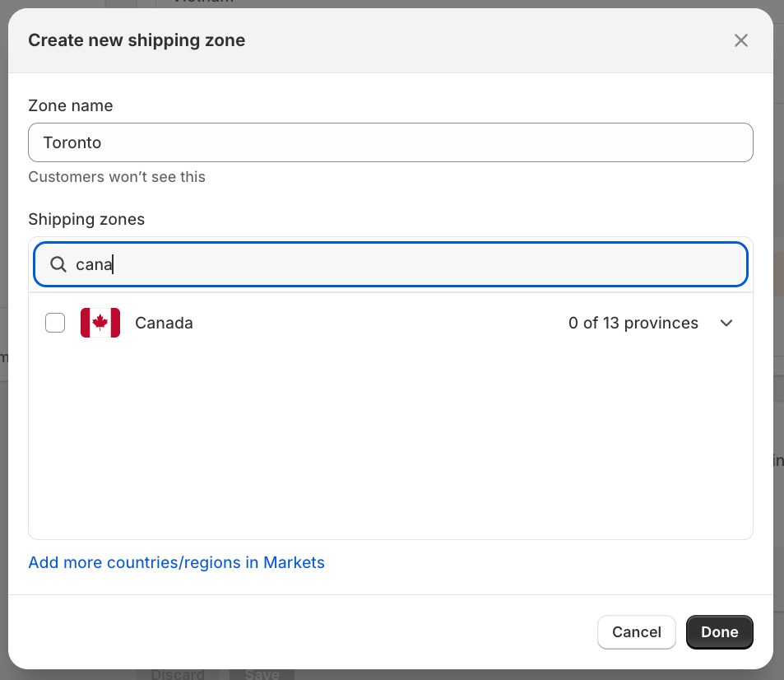Tick the Canada checkbox

(x=55, y=323)
